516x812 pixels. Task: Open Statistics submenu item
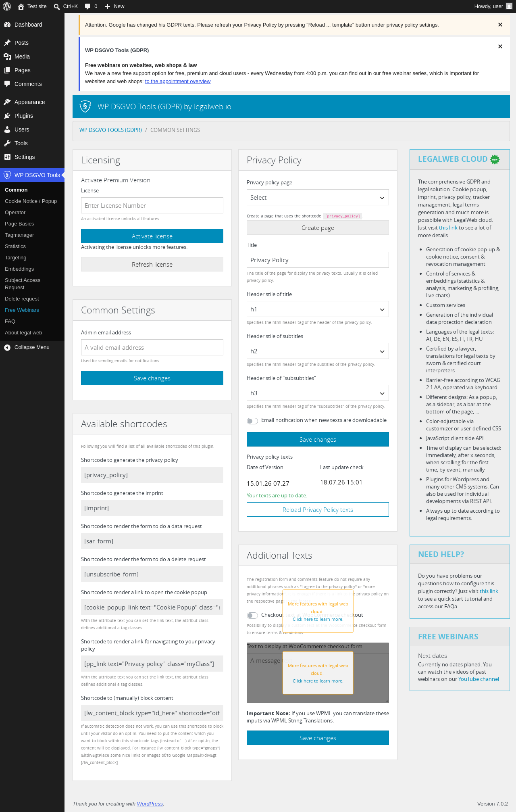15,246
